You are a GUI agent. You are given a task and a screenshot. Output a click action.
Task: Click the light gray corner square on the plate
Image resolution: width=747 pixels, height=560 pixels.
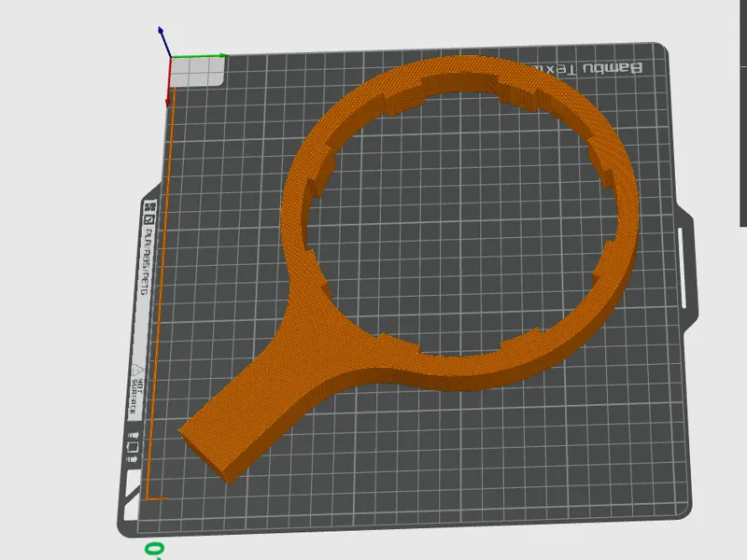(197, 72)
